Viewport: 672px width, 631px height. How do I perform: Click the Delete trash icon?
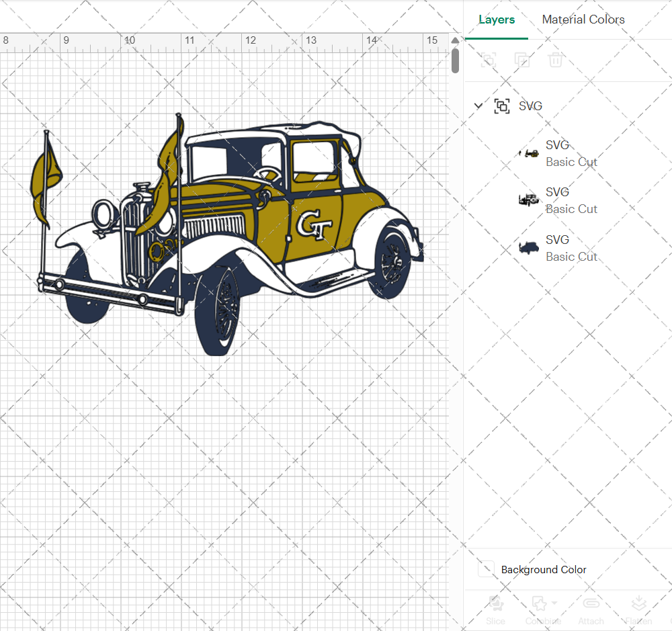click(555, 60)
